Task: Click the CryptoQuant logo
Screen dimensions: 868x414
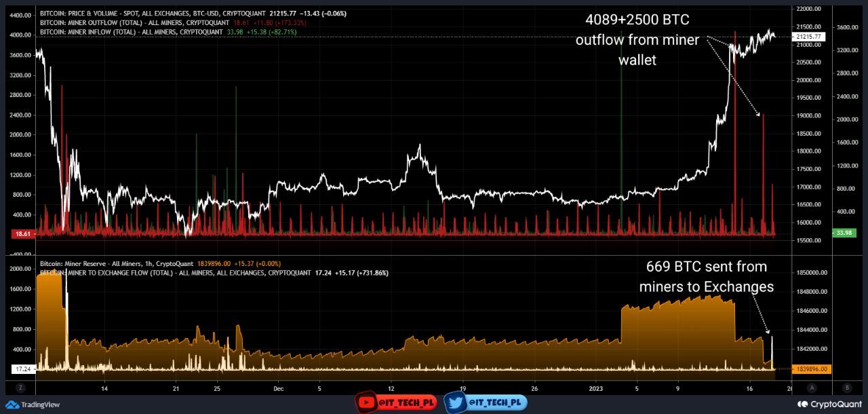Action: [830, 404]
